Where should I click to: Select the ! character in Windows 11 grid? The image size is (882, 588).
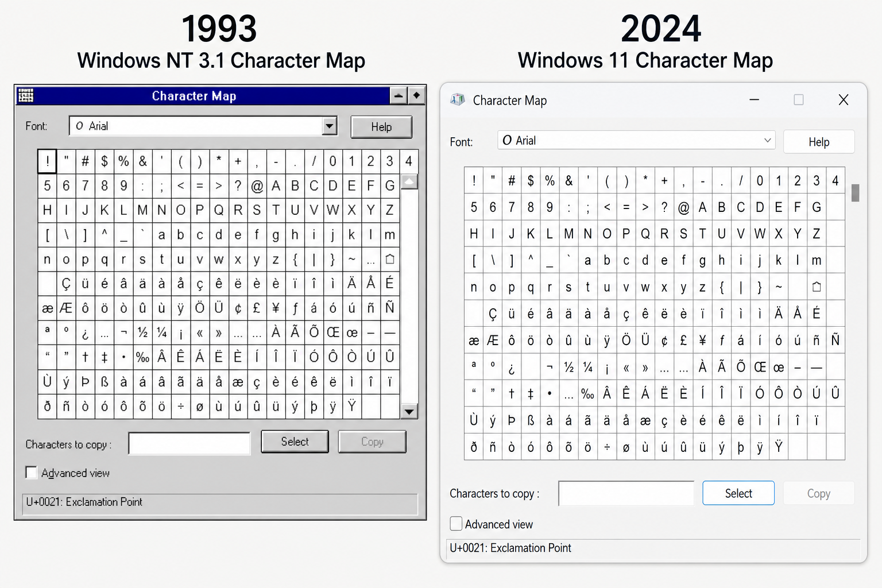pyautogui.click(x=474, y=181)
